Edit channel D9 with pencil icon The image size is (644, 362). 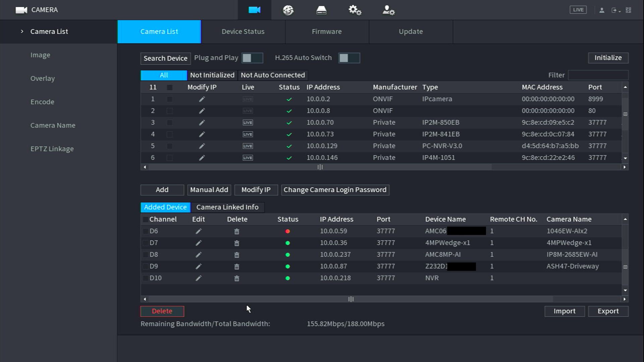pos(199,266)
